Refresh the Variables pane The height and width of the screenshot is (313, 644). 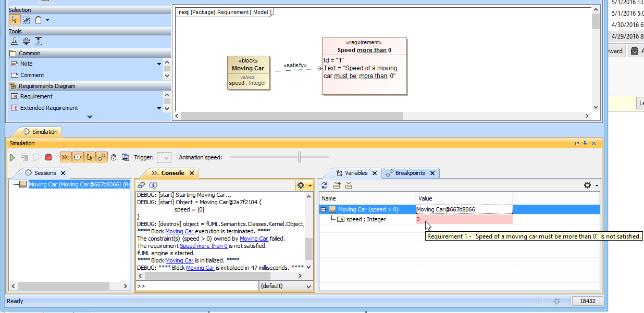[x=325, y=185]
